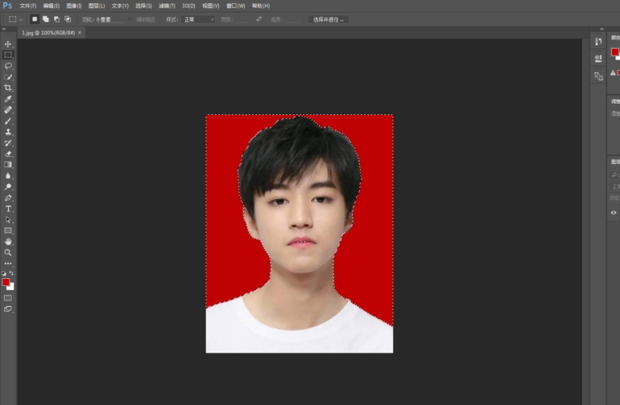Select the Brush tool

coord(8,121)
